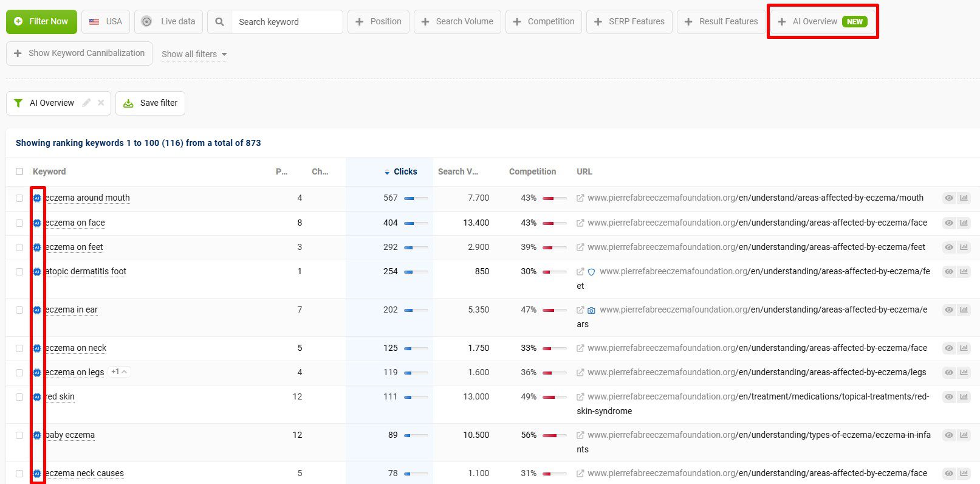The height and width of the screenshot is (484, 980).
Task: Click the green funnel icon of AI Overview filter
Action: pos(18,103)
